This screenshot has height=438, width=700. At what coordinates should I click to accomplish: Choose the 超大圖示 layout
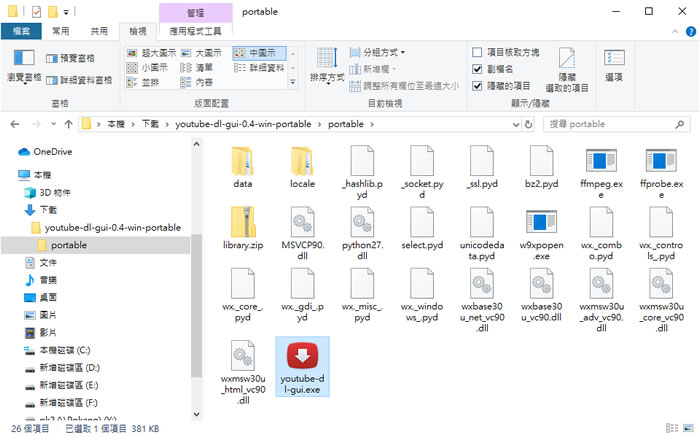tap(151, 53)
